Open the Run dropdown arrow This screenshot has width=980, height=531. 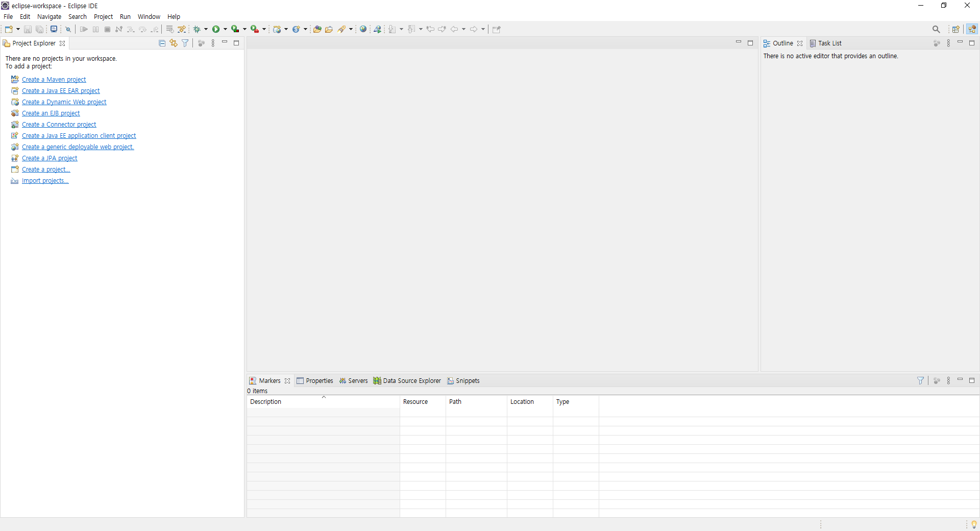[225, 29]
